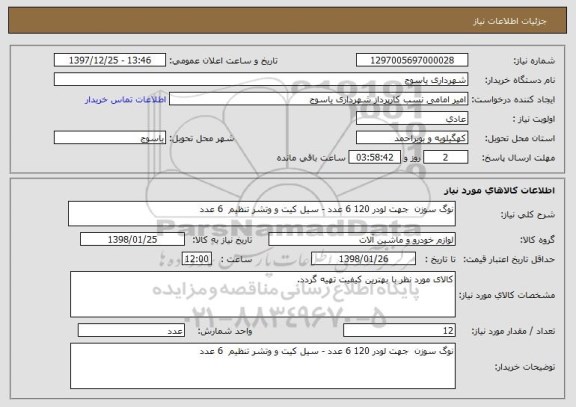The height and width of the screenshot is (407, 576).
Task: Select the quantity field showing 12
Action: click(399, 330)
